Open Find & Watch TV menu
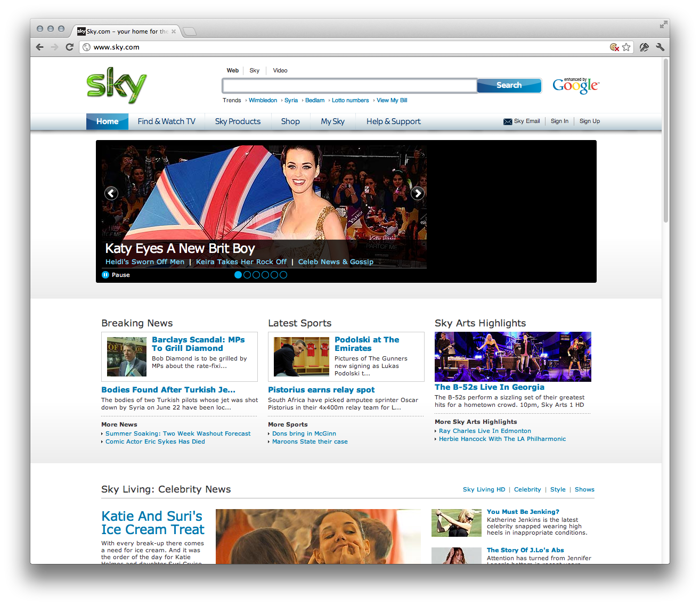This screenshot has height=606, width=700. pos(167,121)
